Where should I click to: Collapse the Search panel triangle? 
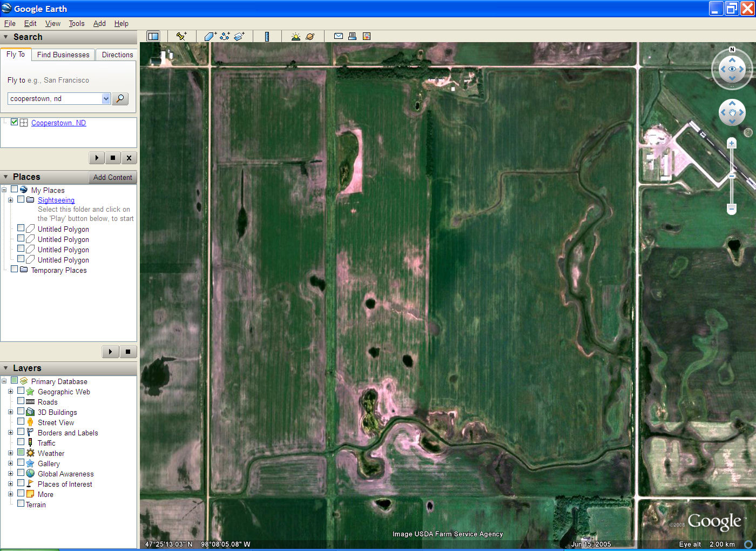coord(6,37)
